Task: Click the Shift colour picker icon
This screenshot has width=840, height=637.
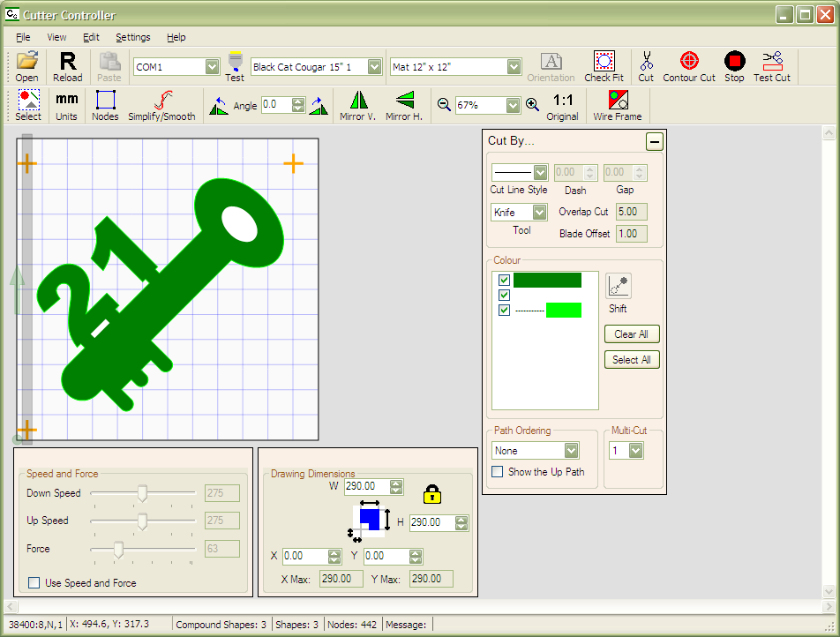Action: pos(619,286)
